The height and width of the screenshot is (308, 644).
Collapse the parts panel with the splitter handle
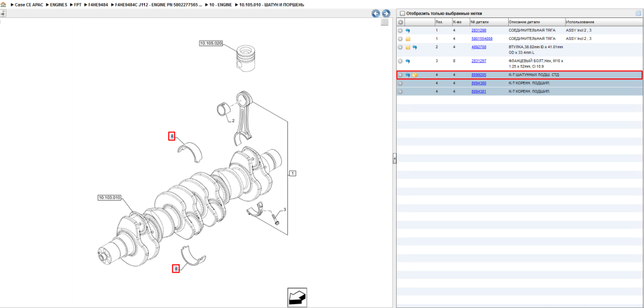395,158
